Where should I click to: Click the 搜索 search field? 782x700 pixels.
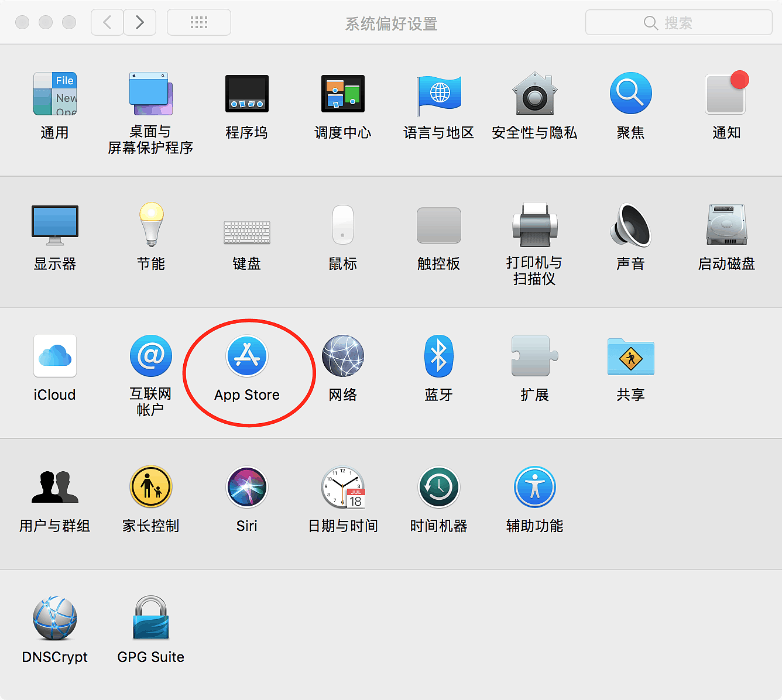(678, 23)
